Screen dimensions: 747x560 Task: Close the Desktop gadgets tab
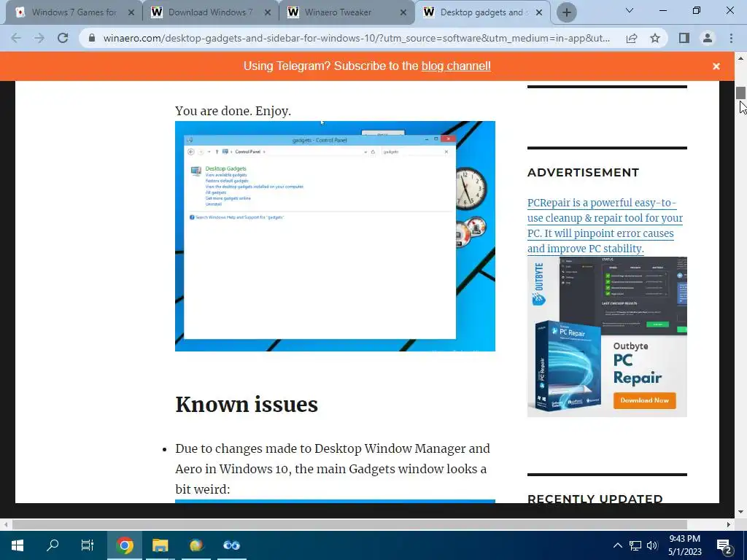pyautogui.click(x=539, y=13)
